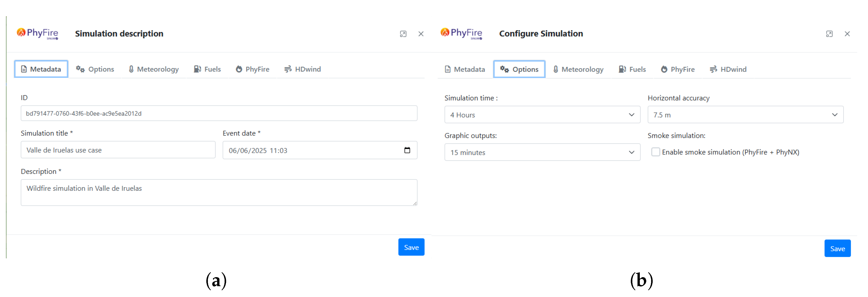Open the Horizontal accuracy dropdown

tap(745, 115)
